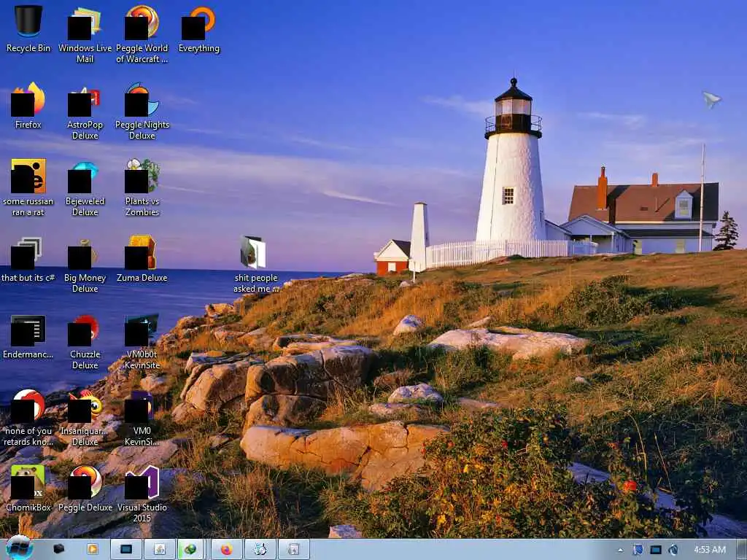Select the 'shit people asked me' folder
Screen dimensions: 747x560
pos(253,252)
